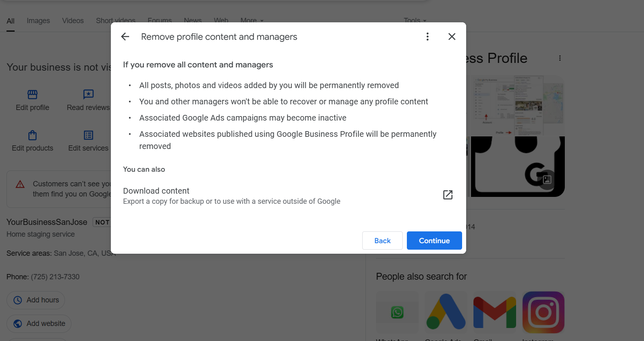The height and width of the screenshot is (341, 644).
Task: Select the Edit profile icon
Action: [32, 94]
